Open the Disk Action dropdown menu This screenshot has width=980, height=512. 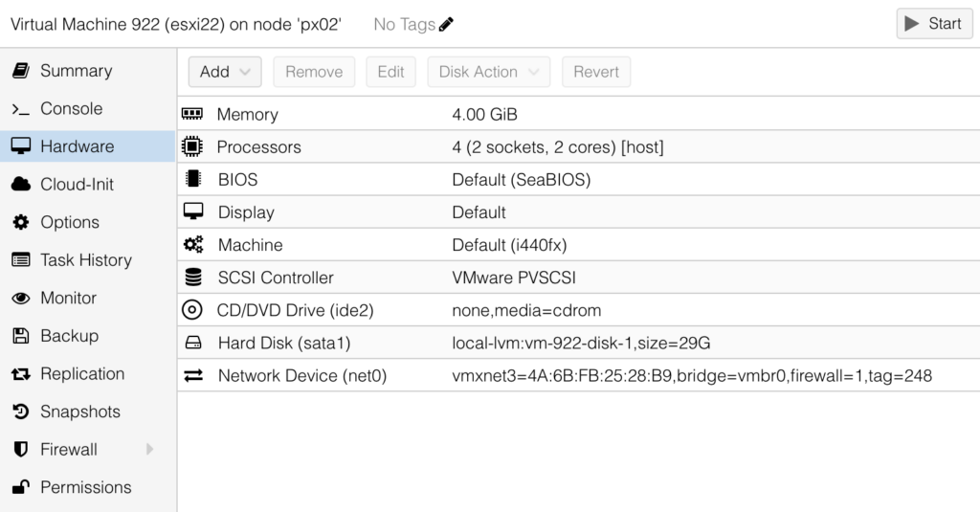point(488,72)
